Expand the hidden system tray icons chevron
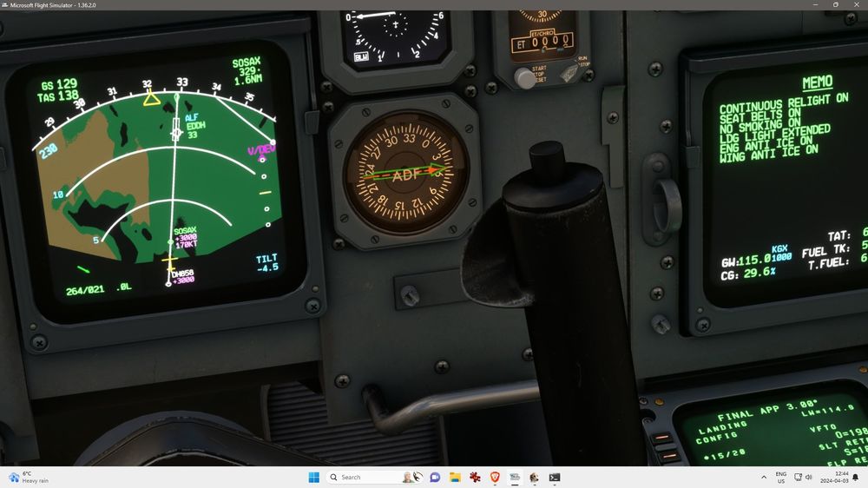This screenshot has height=488, width=868. point(764,477)
